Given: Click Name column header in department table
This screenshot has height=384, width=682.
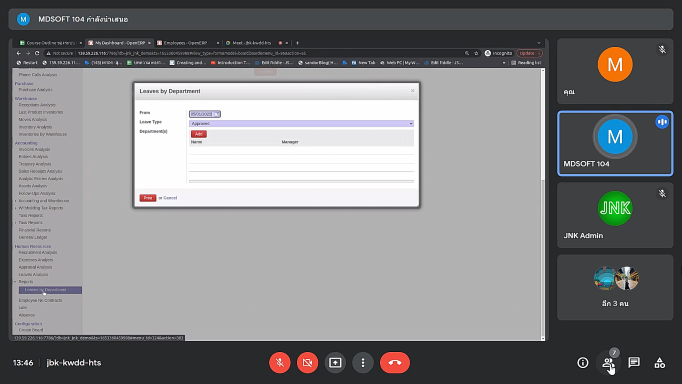Looking at the screenshot, I should pos(197,142).
